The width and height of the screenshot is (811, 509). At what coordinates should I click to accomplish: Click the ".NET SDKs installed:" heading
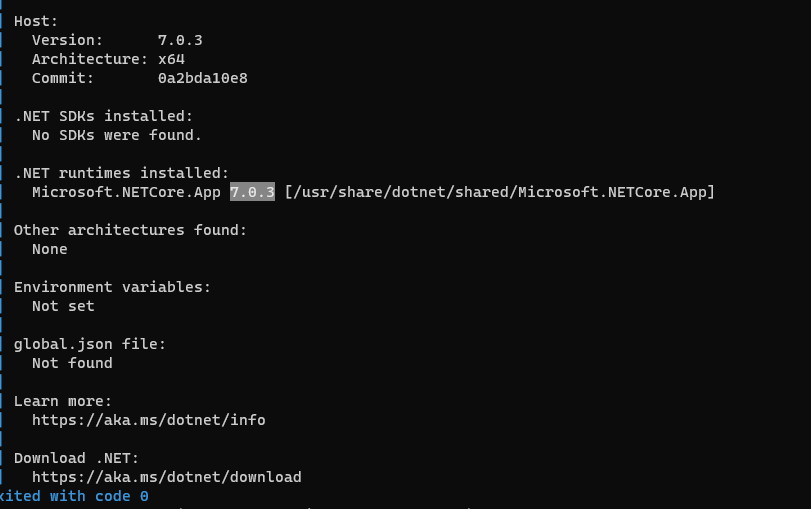click(103, 116)
